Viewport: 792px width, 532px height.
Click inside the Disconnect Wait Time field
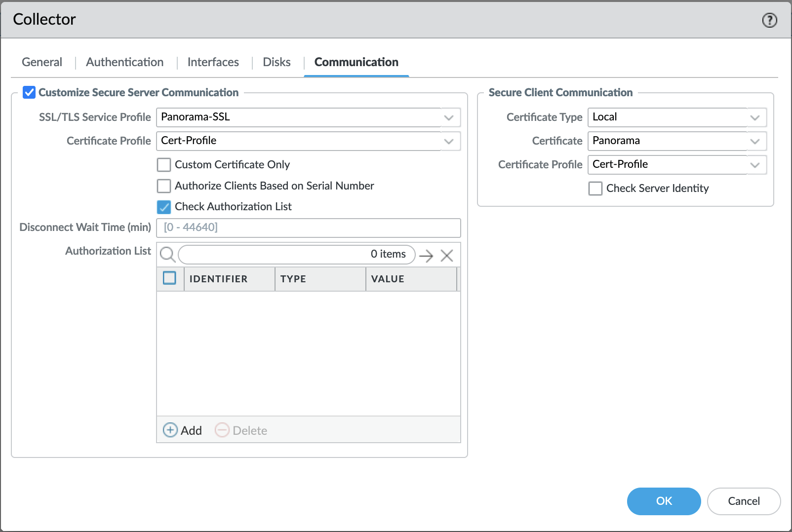(308, 228)
